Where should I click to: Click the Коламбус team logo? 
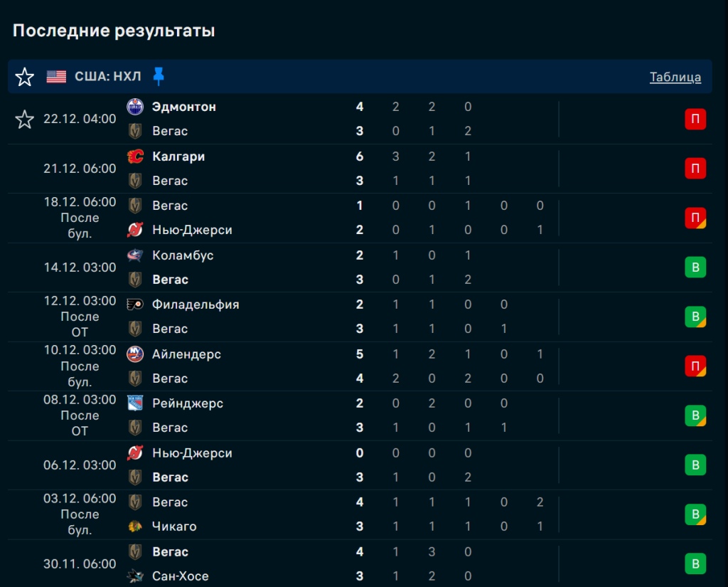pos(134,255)
